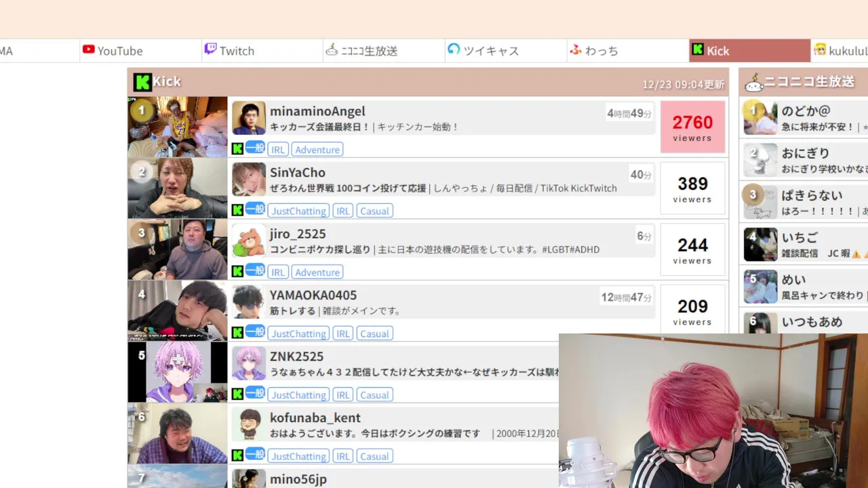Viewport: 868px width, 488px height.
Task: Click the IRL tag under ZNK2525
Action: point(343,395)
